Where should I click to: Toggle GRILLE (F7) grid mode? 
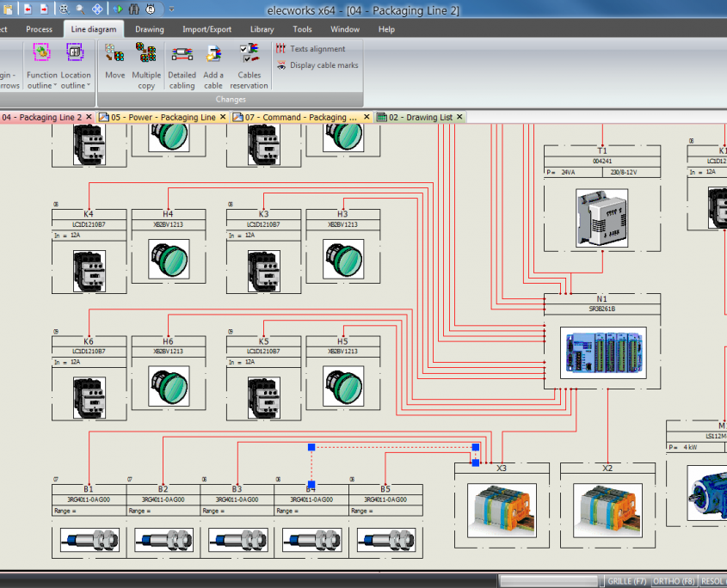627,581
